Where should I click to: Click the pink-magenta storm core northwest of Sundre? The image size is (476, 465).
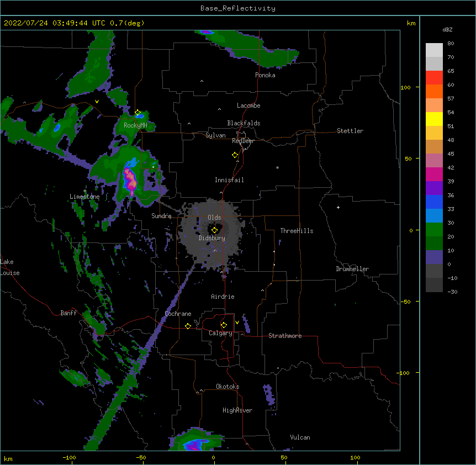tap(130, 182)
